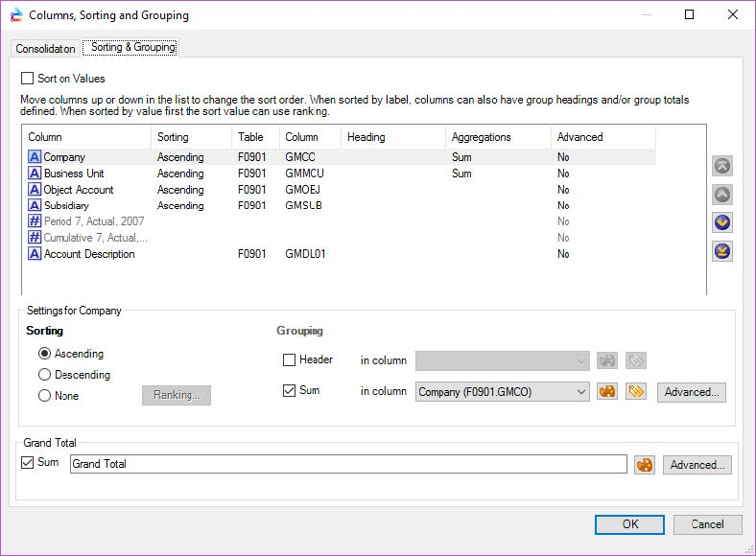
Task: Select the Descending sorting radio button
Action: coord(45,375)
